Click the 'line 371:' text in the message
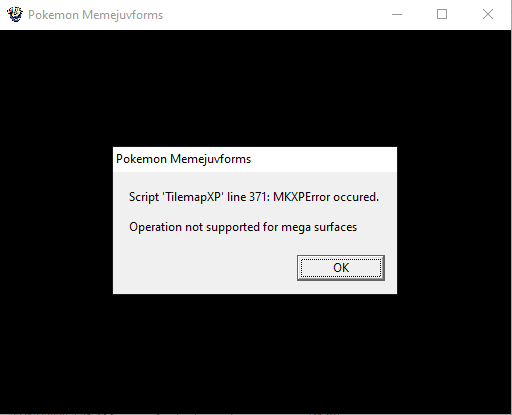Viewport: 512px width, 415px height. click(x=248, y=197)
